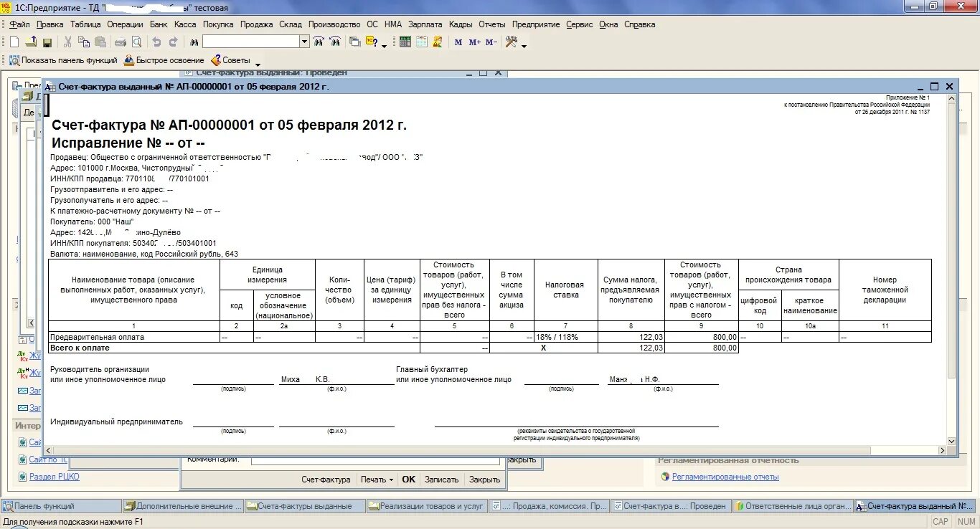980x529 pixels.
Task: Open the Зарплата menu
Action: 425,24
